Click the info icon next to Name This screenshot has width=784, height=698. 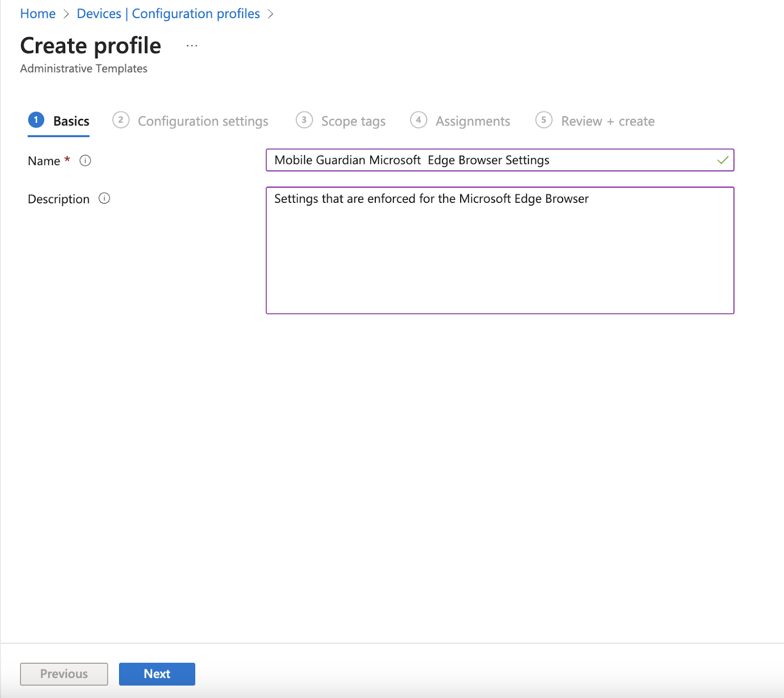[85, 161]
